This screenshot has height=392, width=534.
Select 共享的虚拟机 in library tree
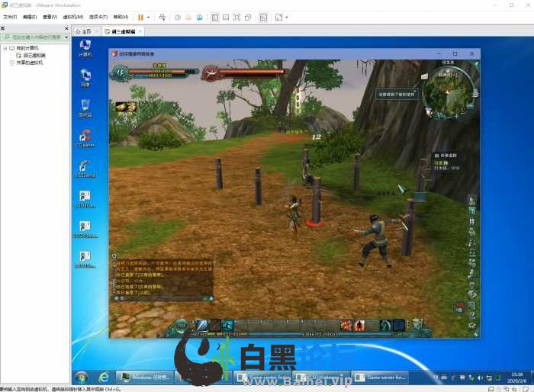[x=27, y=63]
